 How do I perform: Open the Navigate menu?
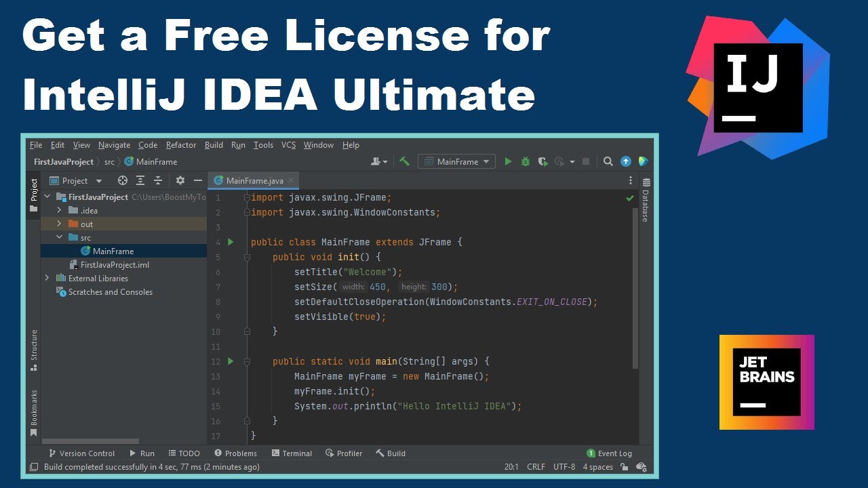click(114, 145)
